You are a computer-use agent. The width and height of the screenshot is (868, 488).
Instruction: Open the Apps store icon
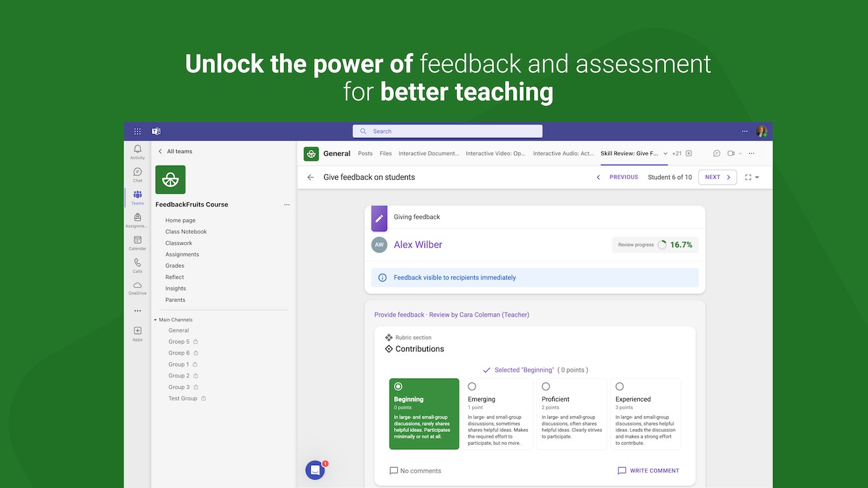pos(137,334)
